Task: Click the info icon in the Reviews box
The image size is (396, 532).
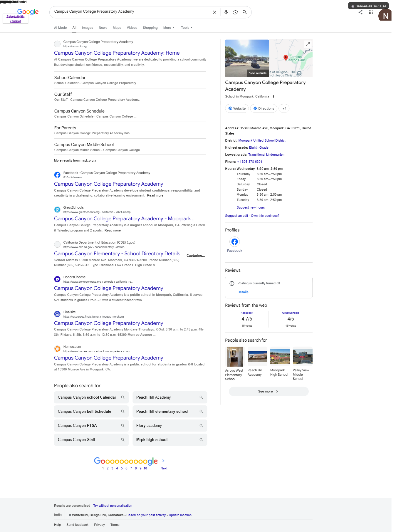Action: click(x=232, y=283)
